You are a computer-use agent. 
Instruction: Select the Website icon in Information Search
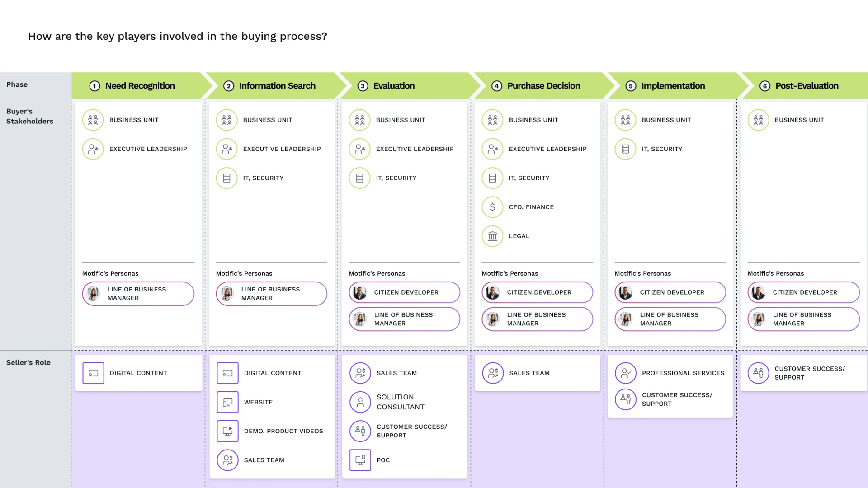pos(227,402)
